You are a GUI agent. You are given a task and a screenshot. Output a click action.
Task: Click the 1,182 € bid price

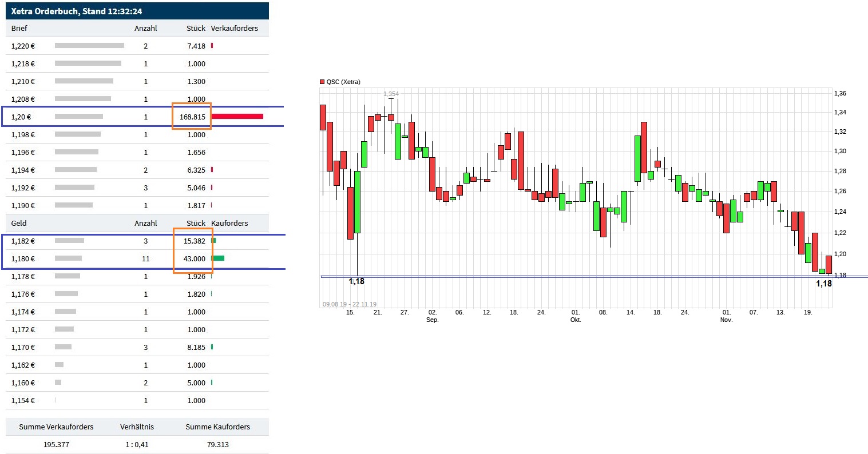[x=23, y=241]
